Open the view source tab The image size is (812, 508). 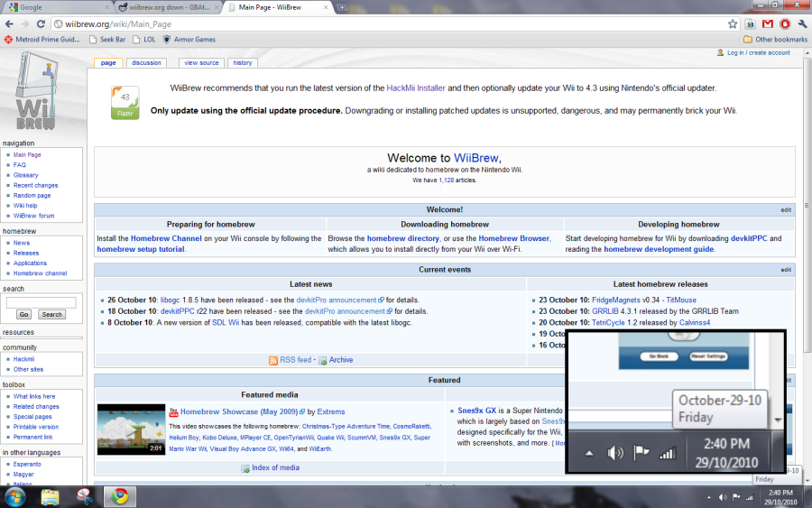click(202, 63)
